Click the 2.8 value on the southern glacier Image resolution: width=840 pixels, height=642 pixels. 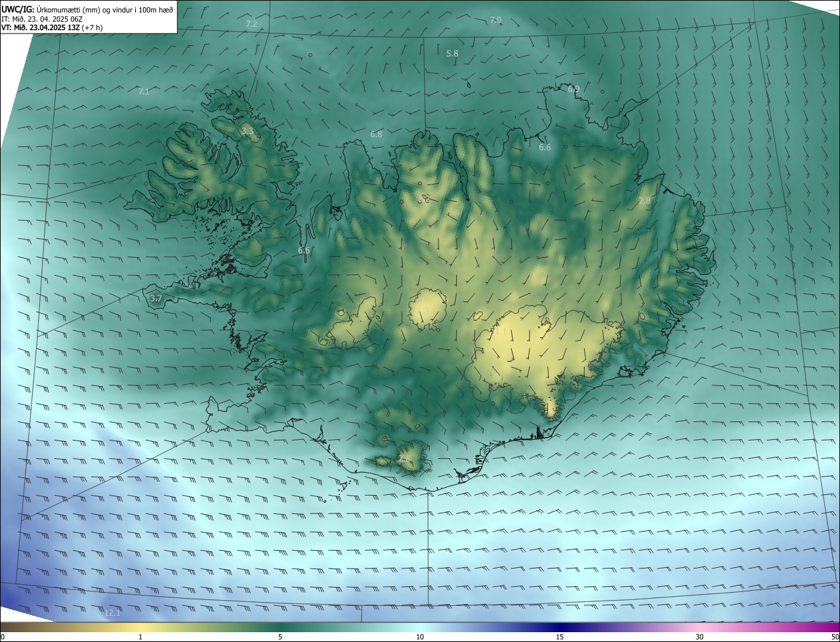[404, 458]
